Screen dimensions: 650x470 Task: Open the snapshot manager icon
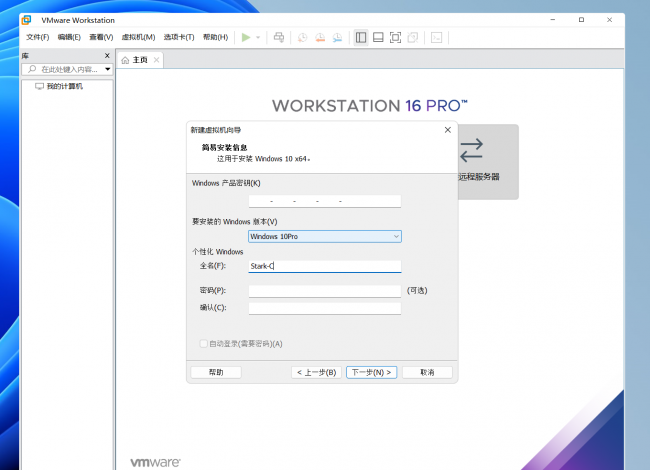337,37
